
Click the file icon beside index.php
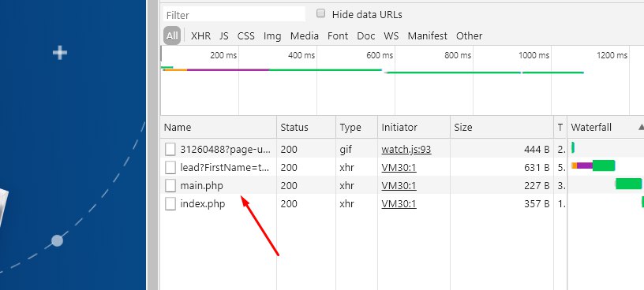(170, 203)
